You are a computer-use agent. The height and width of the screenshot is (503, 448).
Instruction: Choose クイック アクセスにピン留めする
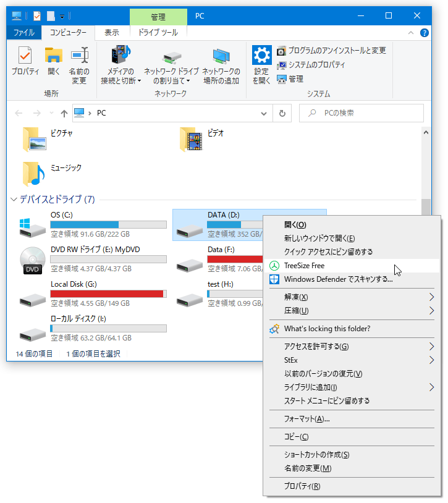coord(352,252)
